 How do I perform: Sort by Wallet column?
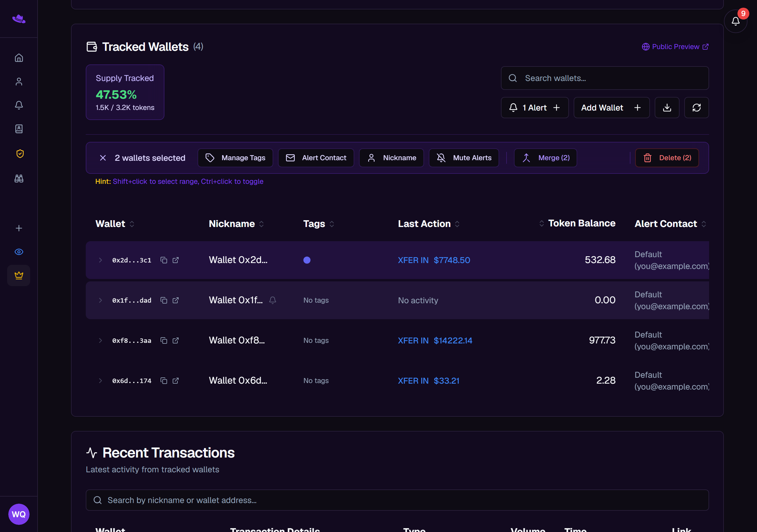point(115,224)
